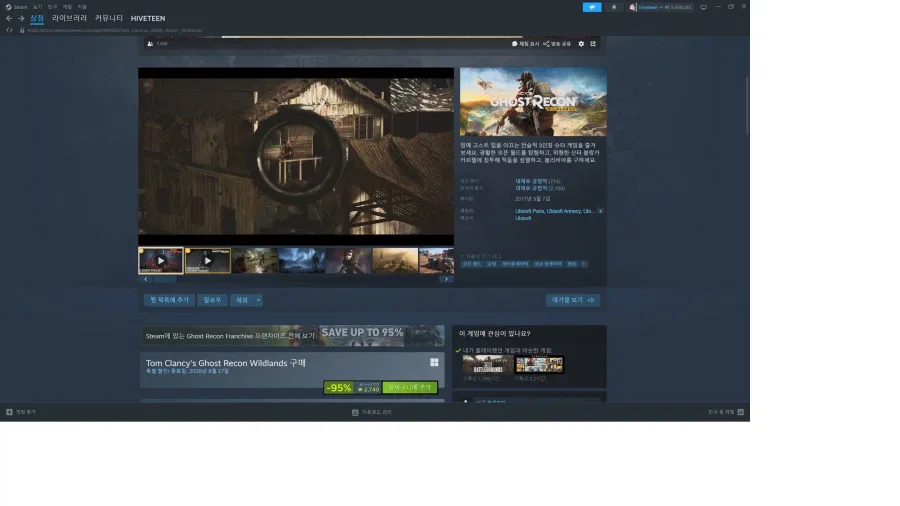Click the user avatar next to Hiveteen
This screenshot has width=900, height=506.
click(x=633, y=7)
